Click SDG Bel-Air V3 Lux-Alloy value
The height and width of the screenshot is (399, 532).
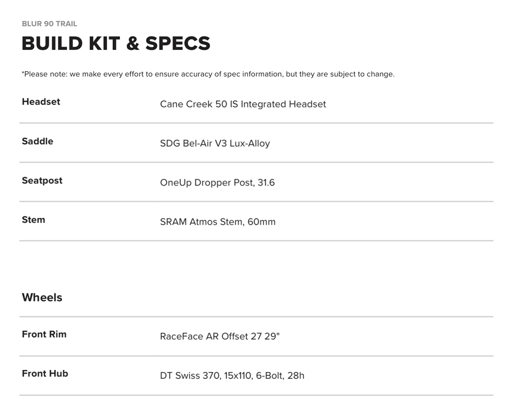[215, 143]
